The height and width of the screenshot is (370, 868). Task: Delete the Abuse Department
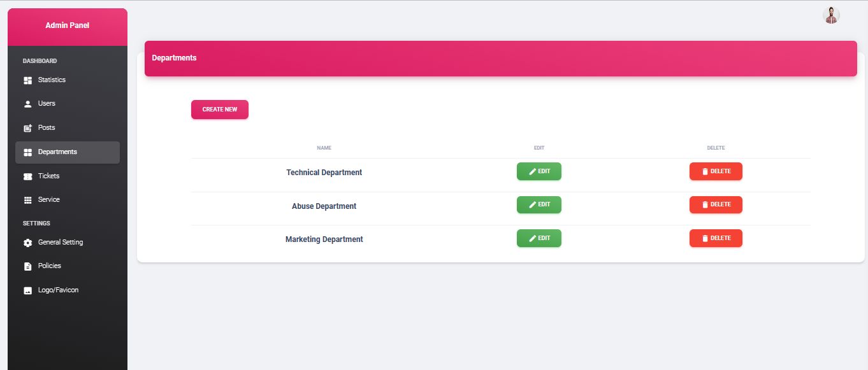[716, 204]
